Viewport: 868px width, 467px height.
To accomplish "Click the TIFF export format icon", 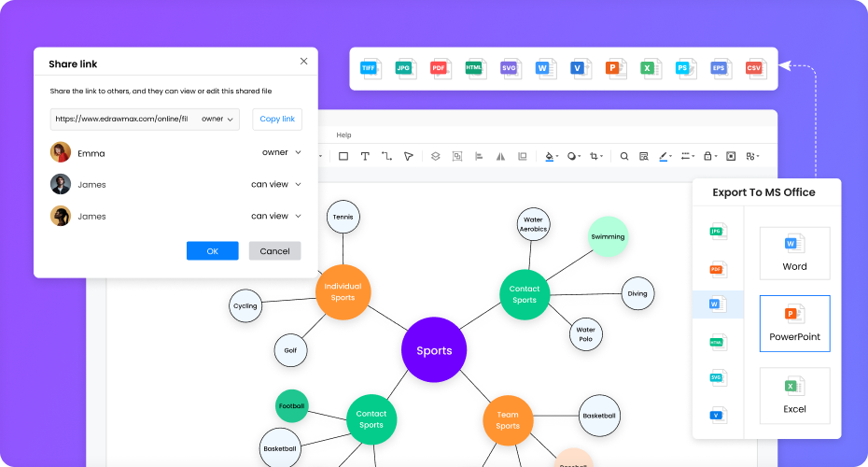I will 370,68.
